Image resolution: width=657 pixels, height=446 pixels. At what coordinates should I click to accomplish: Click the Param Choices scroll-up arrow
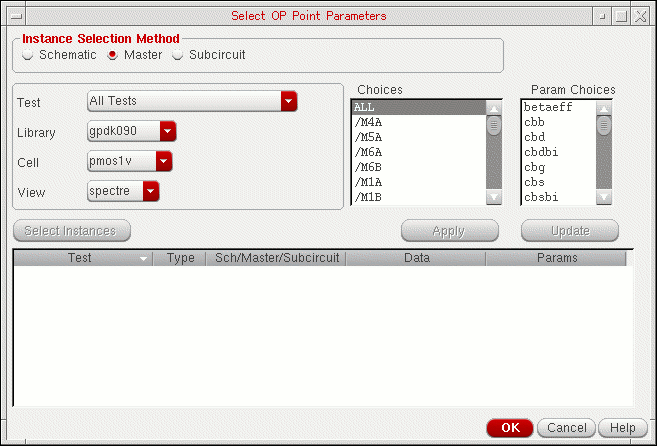click(604, 109)
